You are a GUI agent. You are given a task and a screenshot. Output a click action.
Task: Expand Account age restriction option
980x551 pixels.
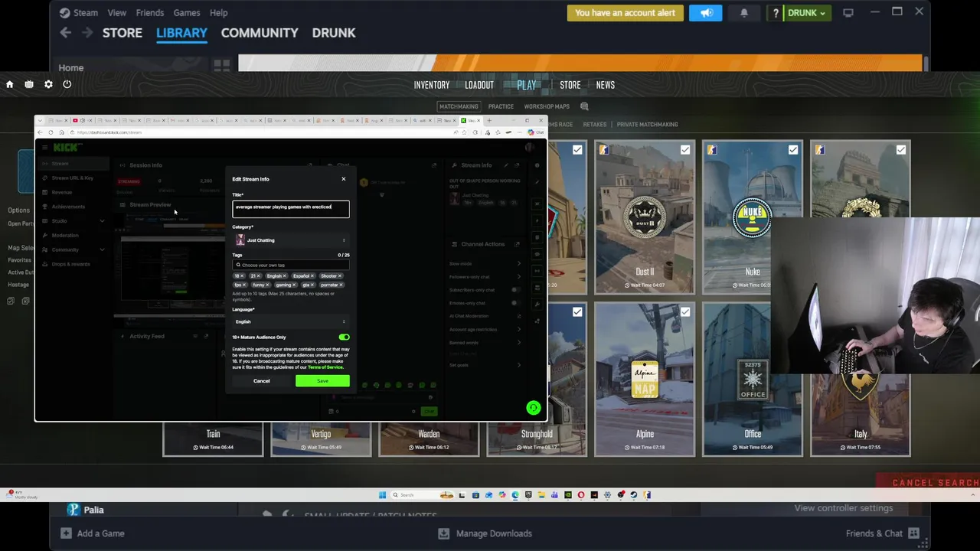tap(518, 330)
